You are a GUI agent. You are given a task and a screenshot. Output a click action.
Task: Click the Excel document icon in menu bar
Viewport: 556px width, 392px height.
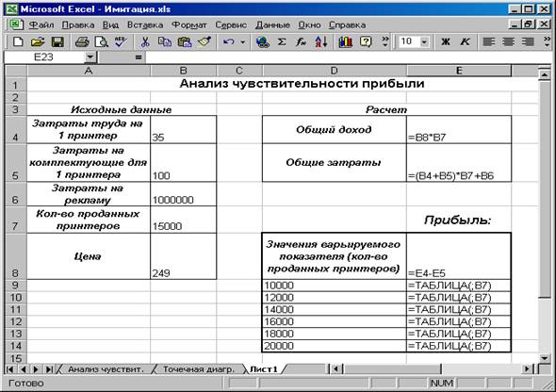[x=15, y=24]
